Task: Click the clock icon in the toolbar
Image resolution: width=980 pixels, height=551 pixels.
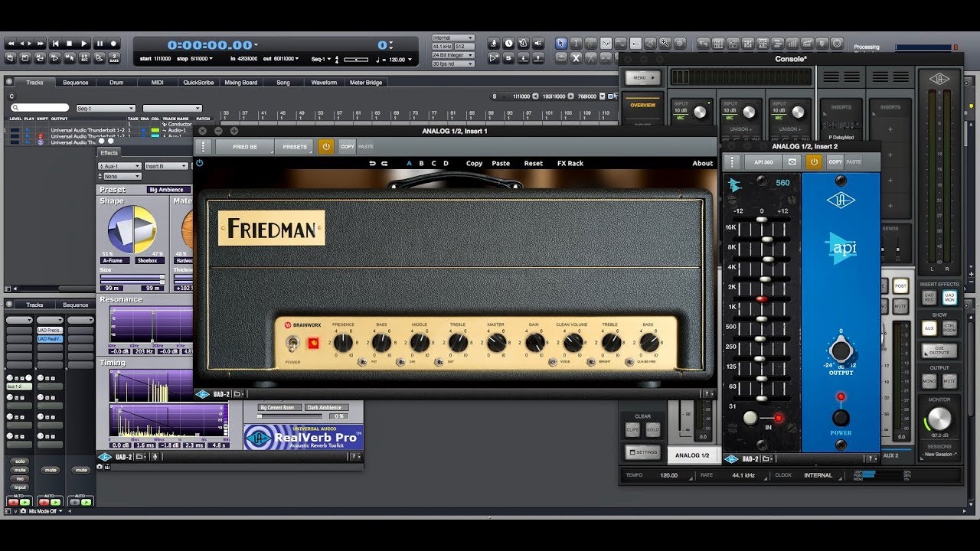Action: pyautogui.click(x=508, y=43)
